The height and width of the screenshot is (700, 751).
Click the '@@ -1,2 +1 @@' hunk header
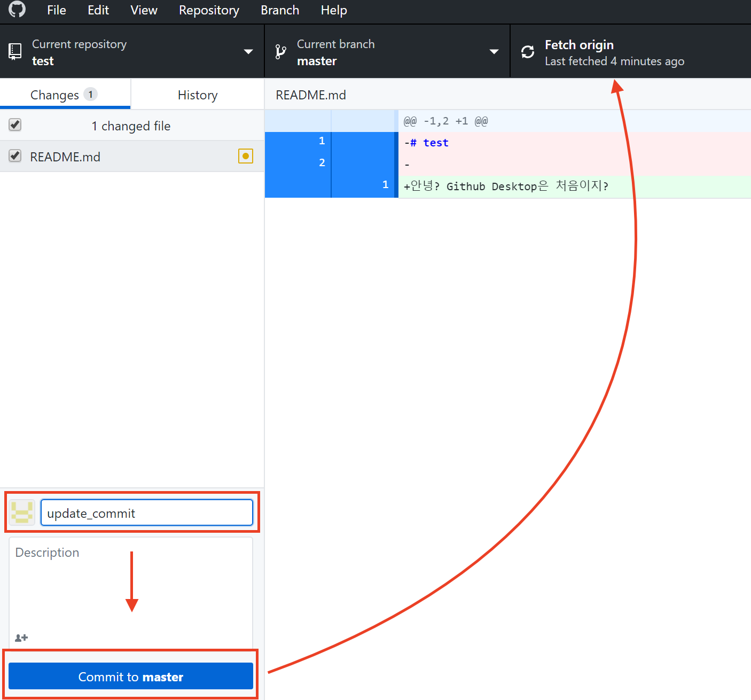click(x=445, y=121)
